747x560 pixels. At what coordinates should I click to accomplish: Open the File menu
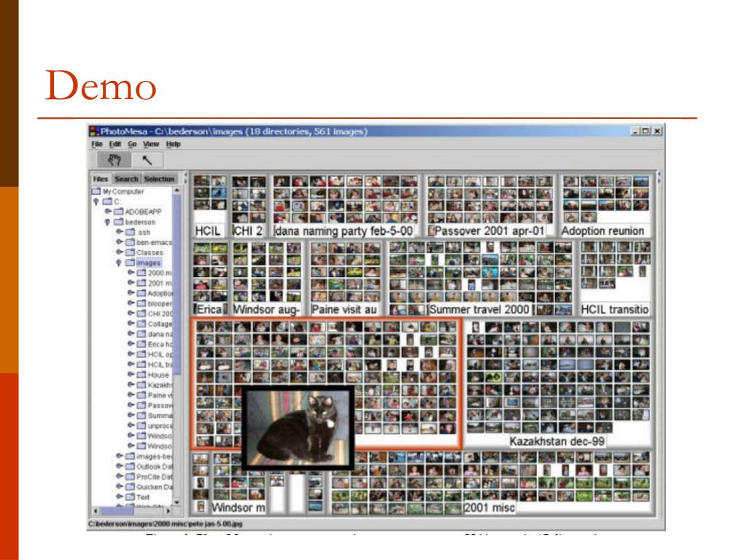97,144
